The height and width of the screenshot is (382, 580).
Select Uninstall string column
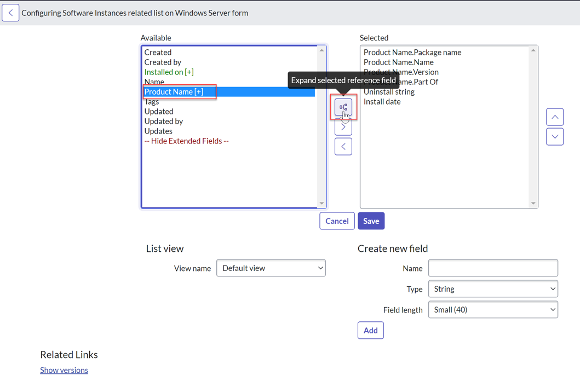(x=446, y=92)
